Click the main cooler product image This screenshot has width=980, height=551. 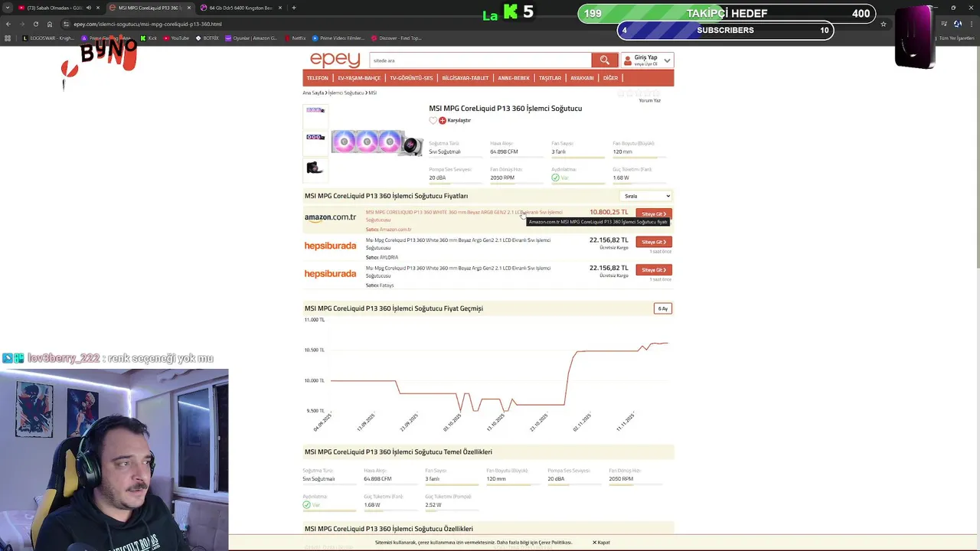[x=377, y=142]
